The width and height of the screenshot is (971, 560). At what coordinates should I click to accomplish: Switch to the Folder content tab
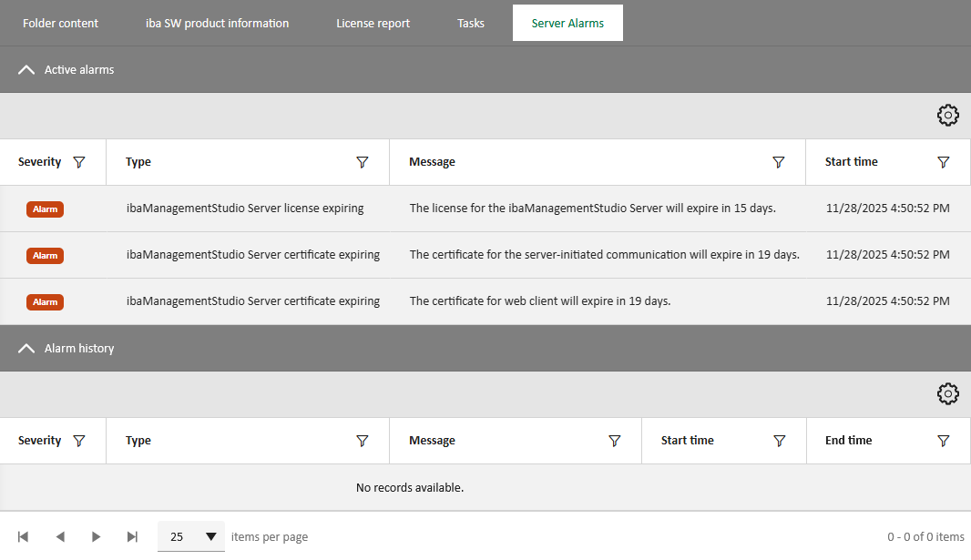pos(60,23)
